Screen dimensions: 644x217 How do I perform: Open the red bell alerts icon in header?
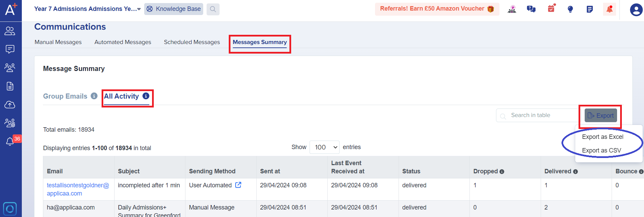[x=610, y=9]
